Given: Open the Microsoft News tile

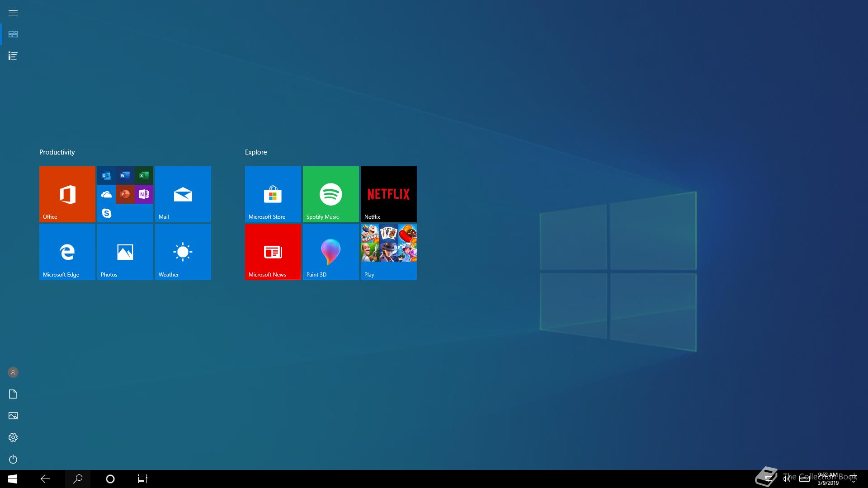Looking at the screenshot, I should click(x=273, y=252).
